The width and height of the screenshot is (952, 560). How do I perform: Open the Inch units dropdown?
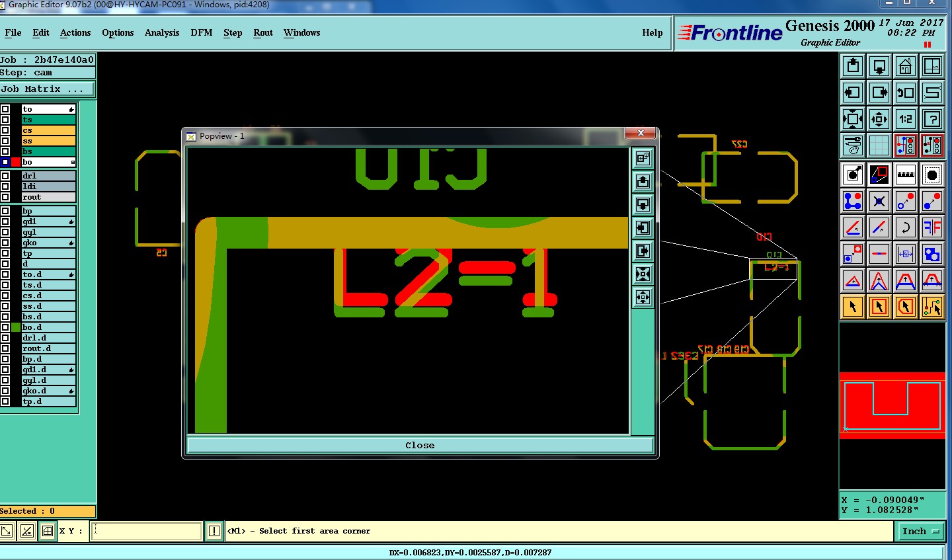[x=920, y=531]
